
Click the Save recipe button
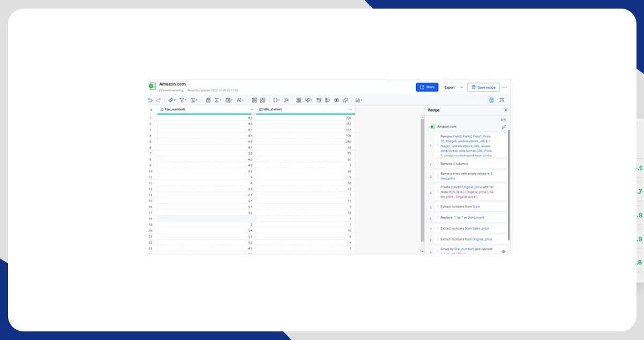coord(483,87)
